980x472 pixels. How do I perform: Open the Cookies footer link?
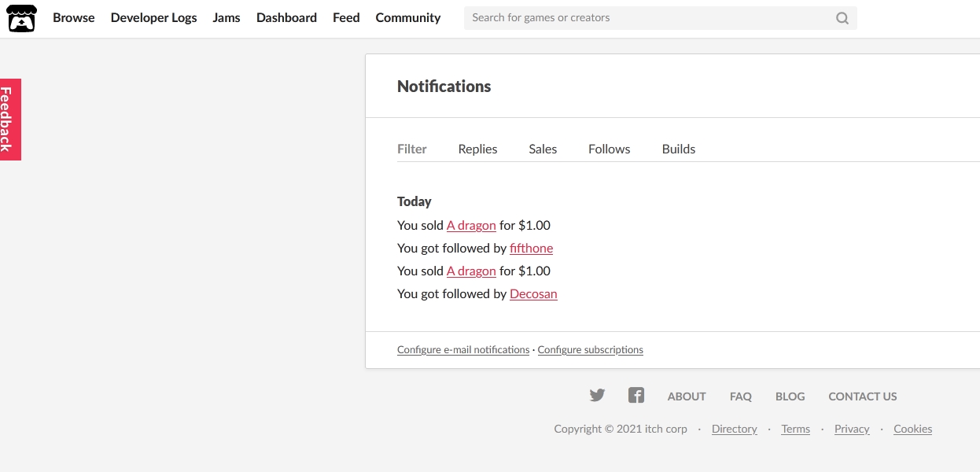click(913, 429)
